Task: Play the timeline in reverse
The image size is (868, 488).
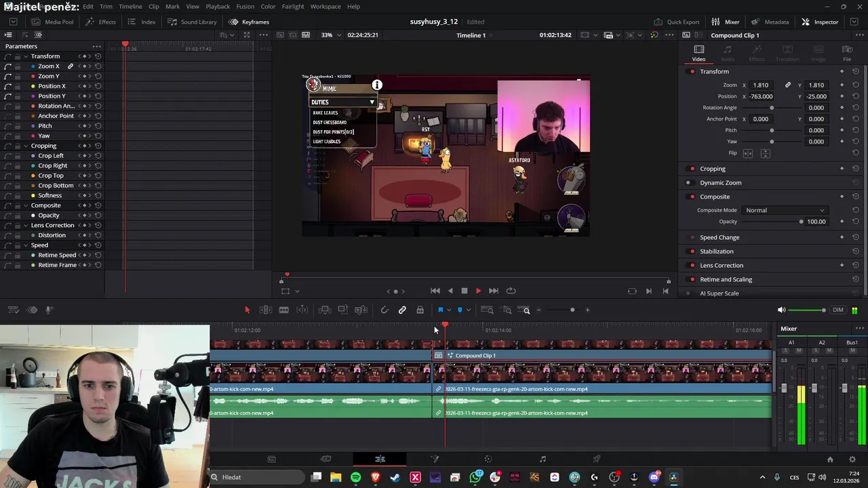Action: click(450, 291)
